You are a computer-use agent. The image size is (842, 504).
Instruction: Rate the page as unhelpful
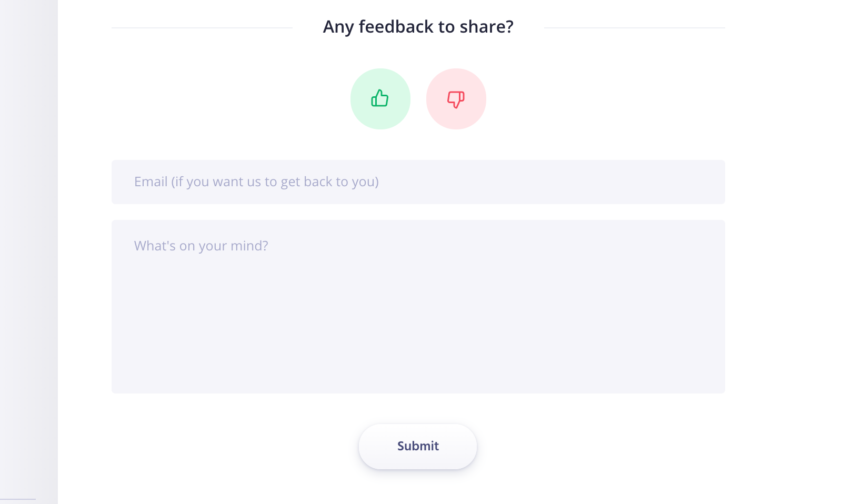(456, 99)
